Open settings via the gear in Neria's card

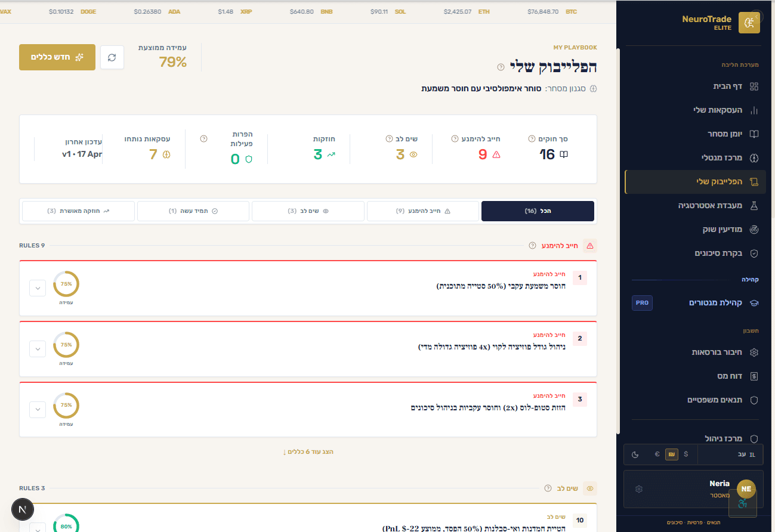click(639, 489)
